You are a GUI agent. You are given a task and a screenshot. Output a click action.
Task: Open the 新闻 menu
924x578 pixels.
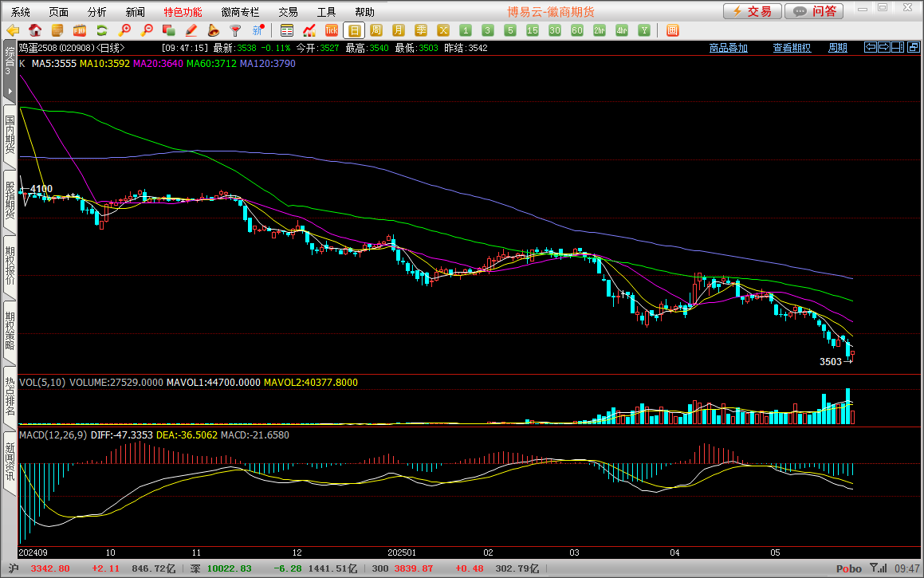pos(136,12)
